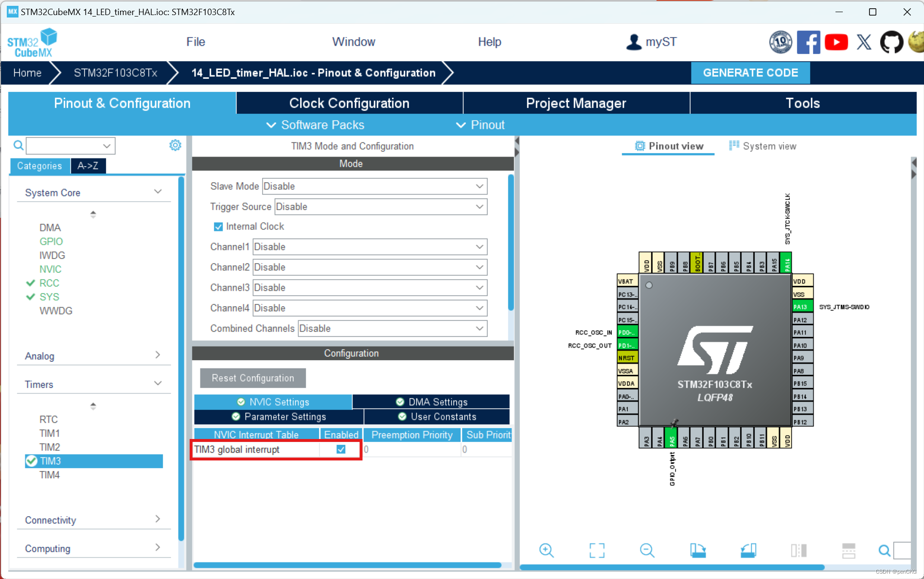Open the YouTube channel icon
924x579 pixels.
[x=836, y=42]
